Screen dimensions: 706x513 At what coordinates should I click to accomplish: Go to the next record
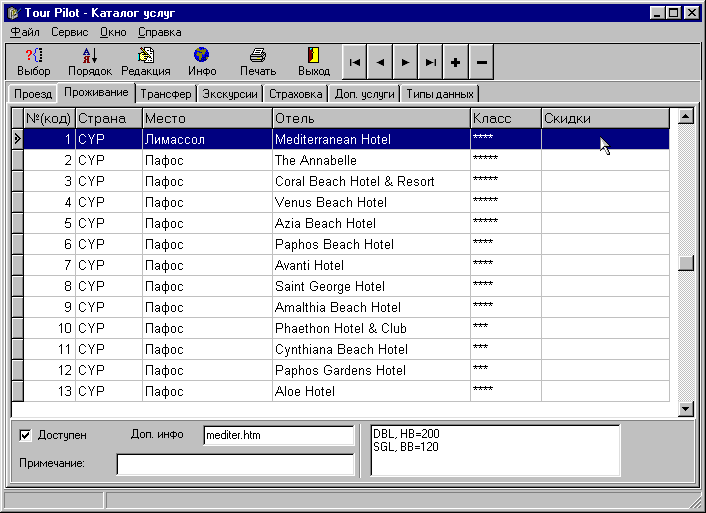(405, 62)
